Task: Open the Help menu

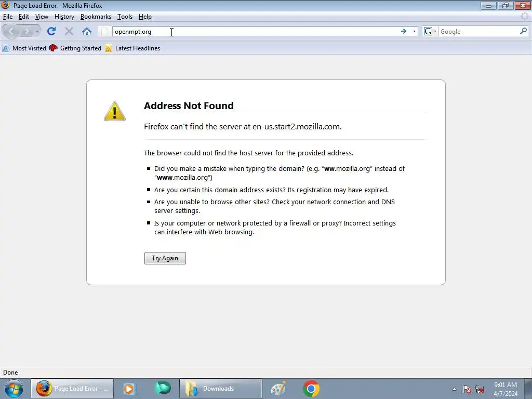Action: (x=145, y=17)
